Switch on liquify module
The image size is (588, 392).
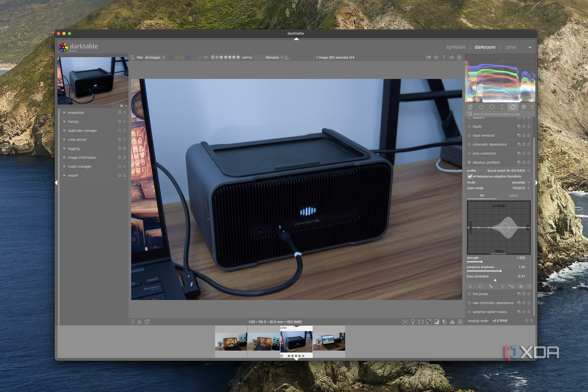(469, 126)
